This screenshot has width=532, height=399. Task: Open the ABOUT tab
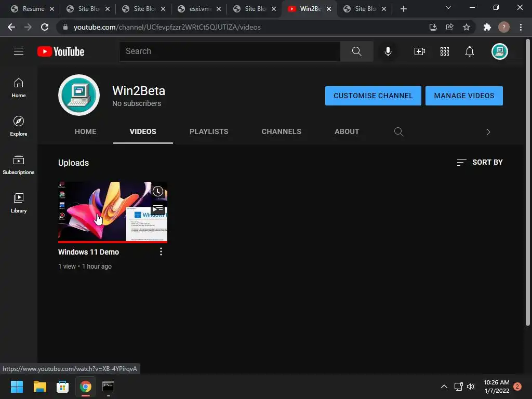[347, 131]
